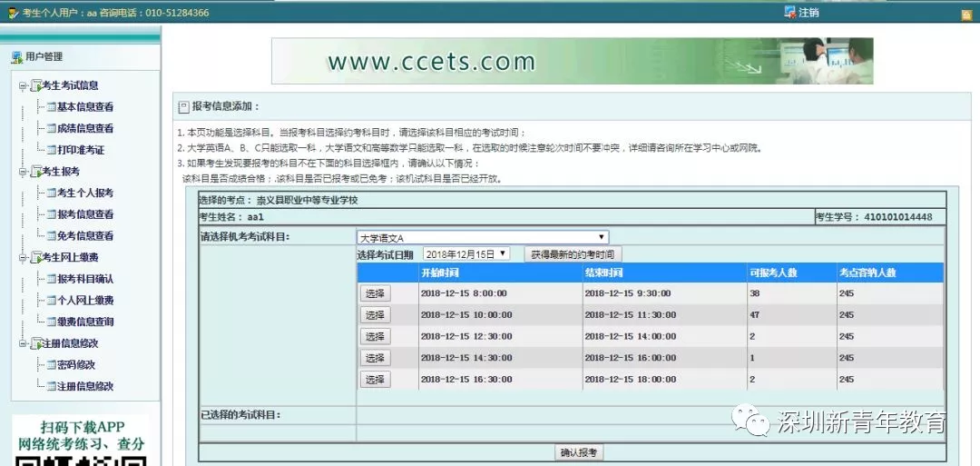Select the 16:30:00 exam slot

tap(375, 379)
